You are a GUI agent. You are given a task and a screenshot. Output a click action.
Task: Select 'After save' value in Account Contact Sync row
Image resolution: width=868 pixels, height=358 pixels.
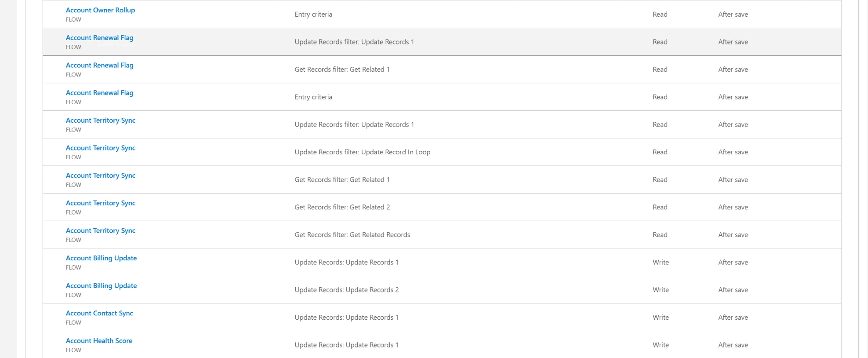click(x=733, y=318)
